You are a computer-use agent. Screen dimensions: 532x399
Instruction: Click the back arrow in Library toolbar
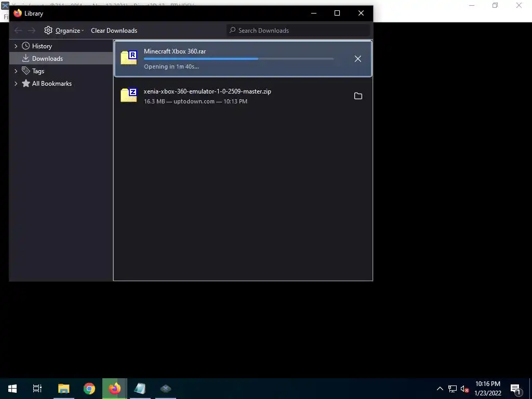18,31
